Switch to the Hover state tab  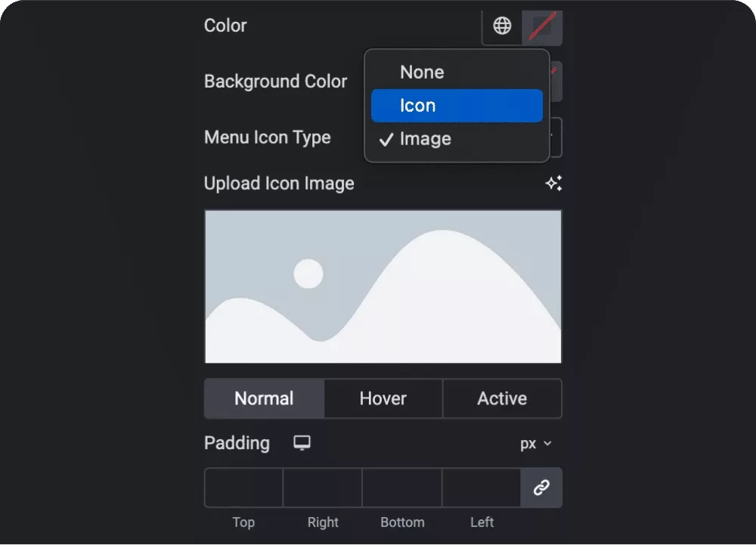click(x=383, y=398)
